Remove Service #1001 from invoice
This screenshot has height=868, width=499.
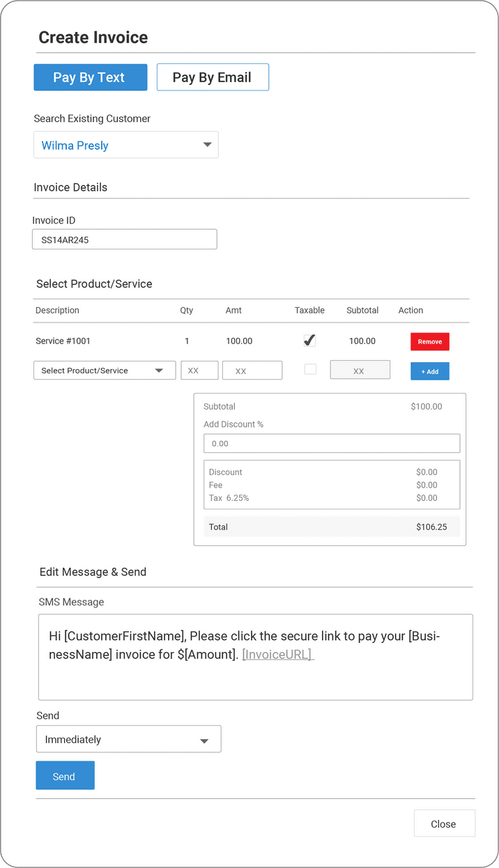[x=430, y=341]
